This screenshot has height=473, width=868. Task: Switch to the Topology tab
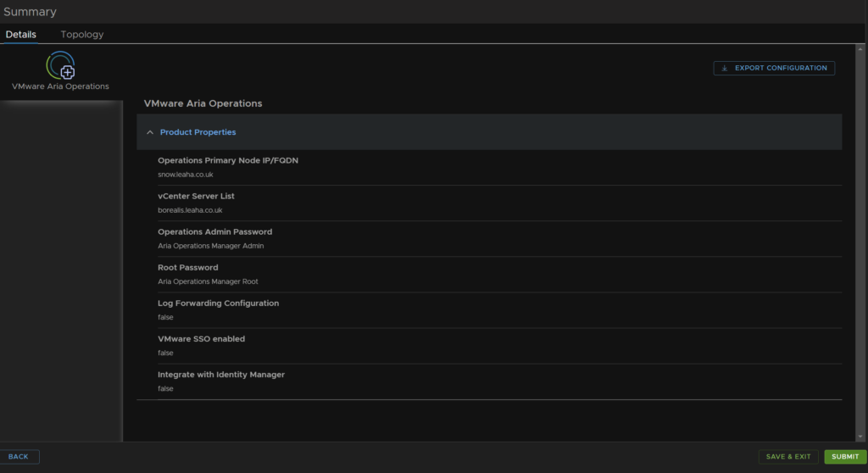coord(82,35)
